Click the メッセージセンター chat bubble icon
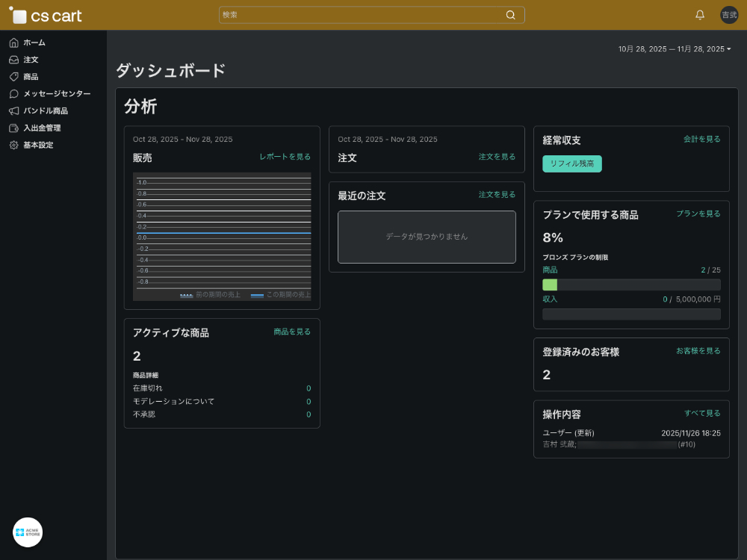Viewport: 747px width, 560px height. click(x=13, y=94)
